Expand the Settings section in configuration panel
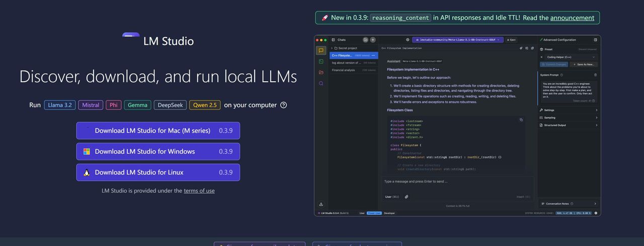This screenshot has width=644, height=246. pos(569,110)
